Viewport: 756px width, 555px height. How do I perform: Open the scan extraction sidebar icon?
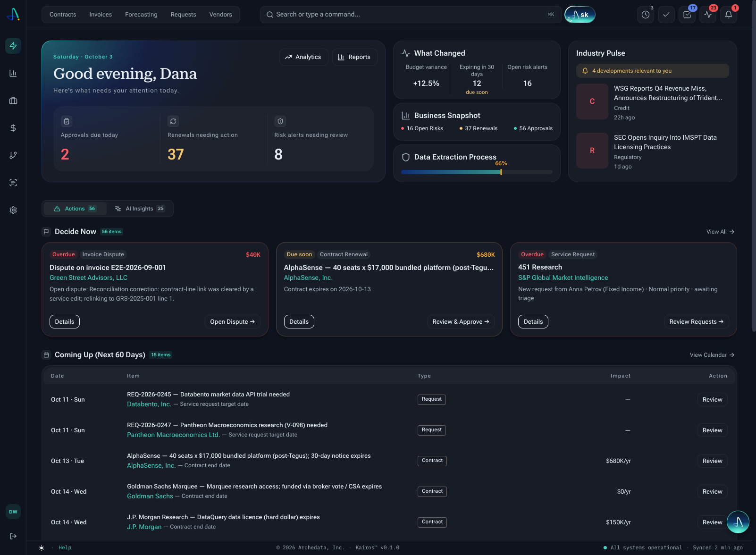click(13, 183)
